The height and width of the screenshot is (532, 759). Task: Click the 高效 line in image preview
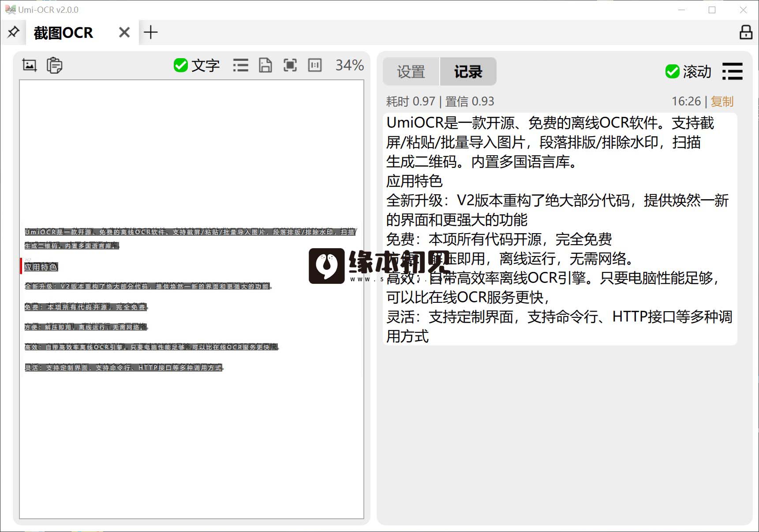tap(151, 347)
